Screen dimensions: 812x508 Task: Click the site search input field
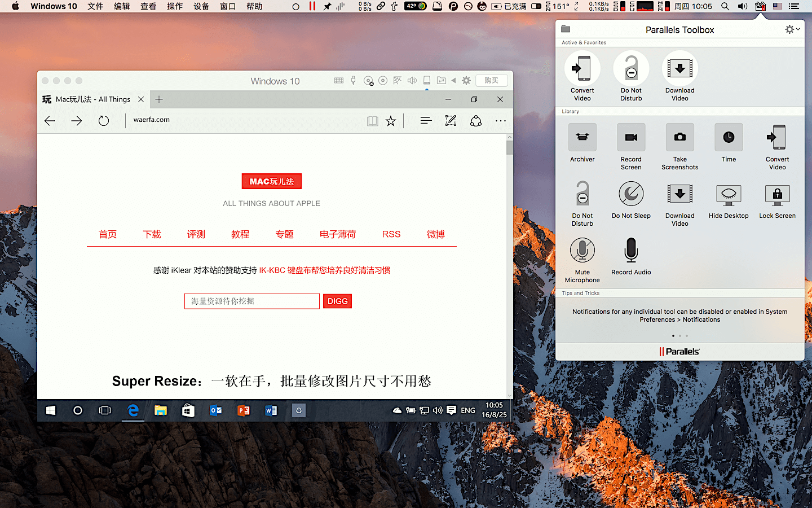pyautogui.click(x=252, y=301)
